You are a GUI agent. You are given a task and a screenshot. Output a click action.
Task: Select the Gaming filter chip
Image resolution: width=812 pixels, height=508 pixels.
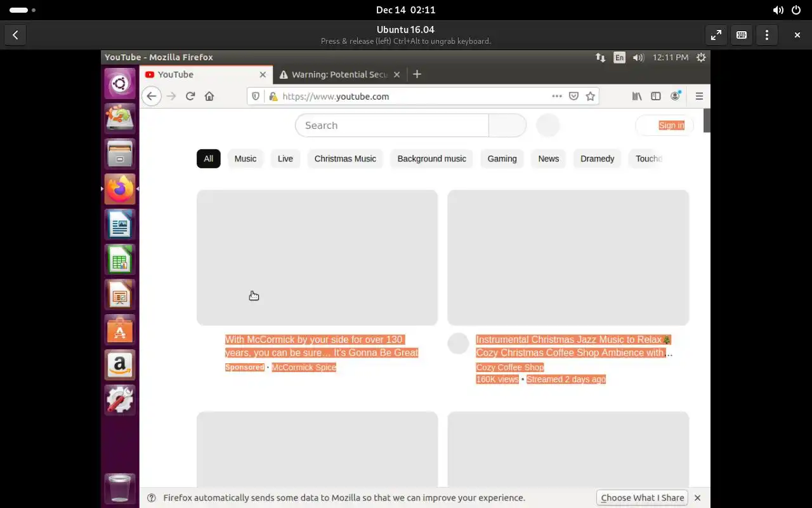click(x=502, y=159)
